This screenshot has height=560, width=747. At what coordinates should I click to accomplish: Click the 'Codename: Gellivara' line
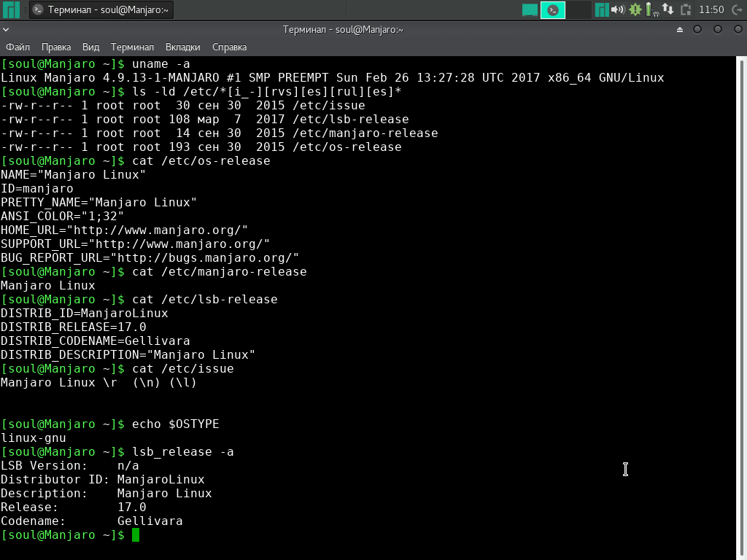click(91, 521)
